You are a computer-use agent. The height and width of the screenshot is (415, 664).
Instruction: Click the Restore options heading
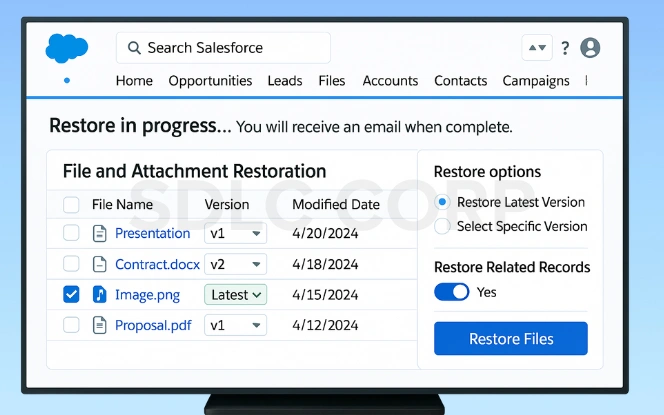(x=487, y=172)
